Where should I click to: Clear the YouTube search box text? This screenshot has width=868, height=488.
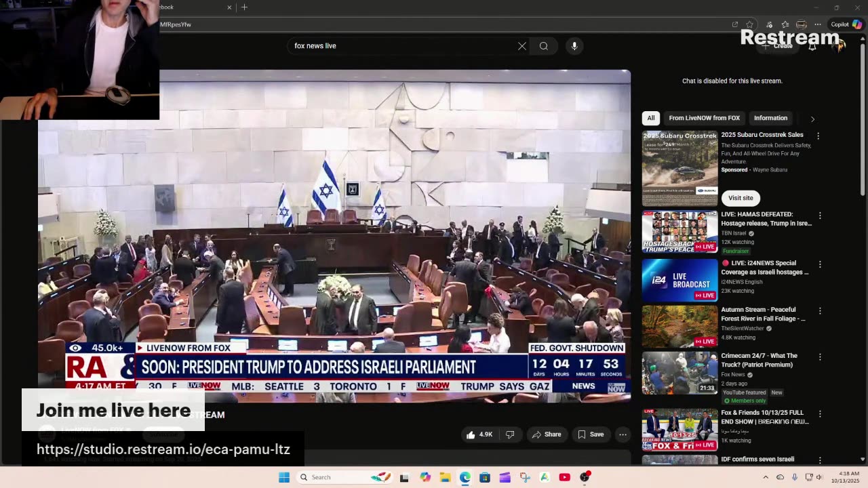point(522,46)
